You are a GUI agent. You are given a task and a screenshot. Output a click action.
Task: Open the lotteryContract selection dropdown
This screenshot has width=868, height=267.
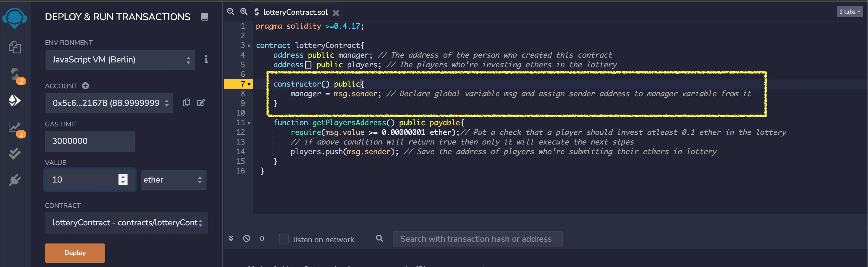[126, 223]
